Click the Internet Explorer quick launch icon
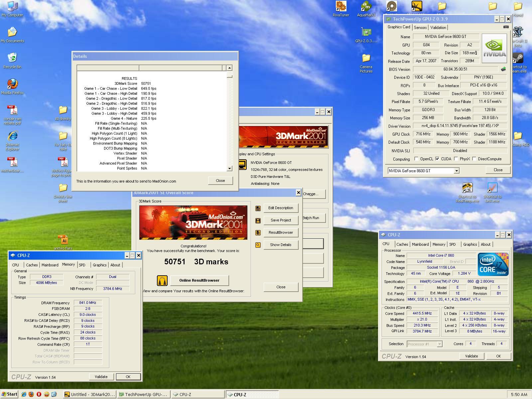The height and width of the screenshot is (399, 532). tap(24, 394)
